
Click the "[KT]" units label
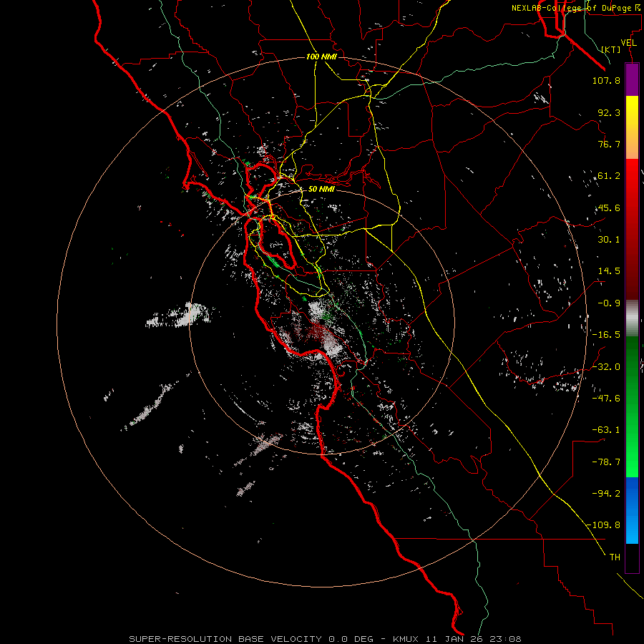tap(611, 49)
